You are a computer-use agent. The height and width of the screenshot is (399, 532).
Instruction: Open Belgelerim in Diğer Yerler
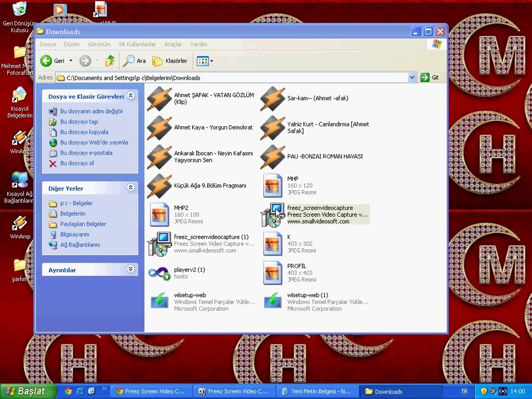[73, 214]
